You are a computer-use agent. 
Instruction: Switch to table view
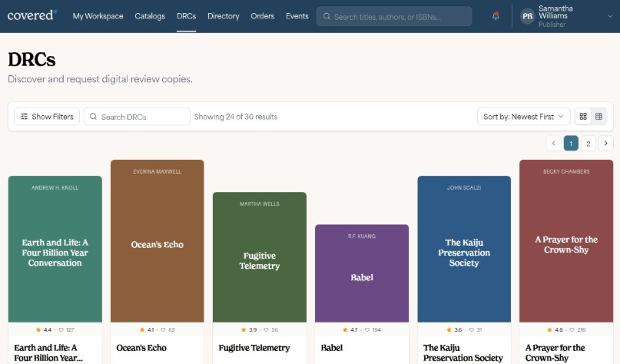598,117
